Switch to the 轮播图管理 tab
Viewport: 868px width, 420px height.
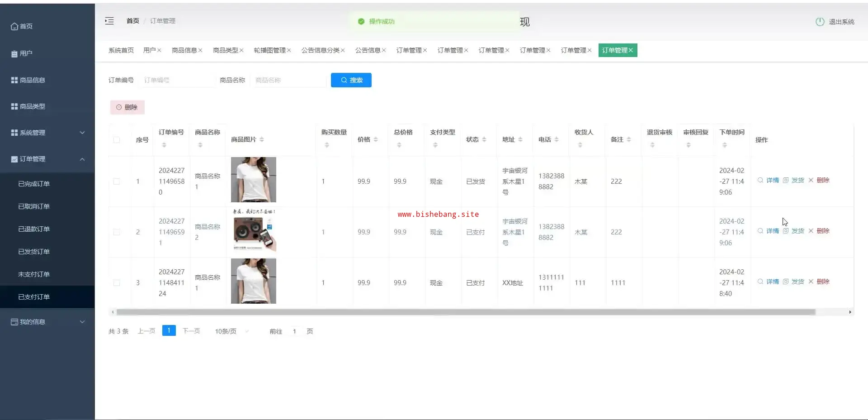coord(269,50)
